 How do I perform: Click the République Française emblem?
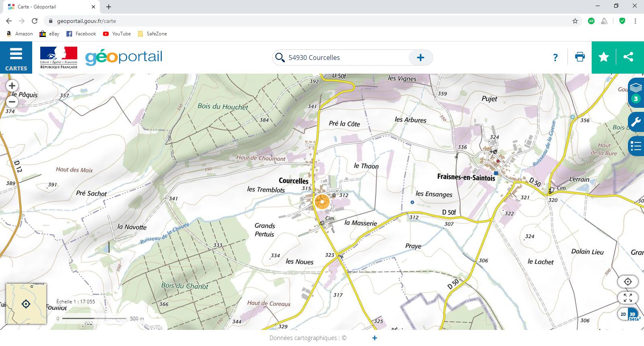point(59,57)
